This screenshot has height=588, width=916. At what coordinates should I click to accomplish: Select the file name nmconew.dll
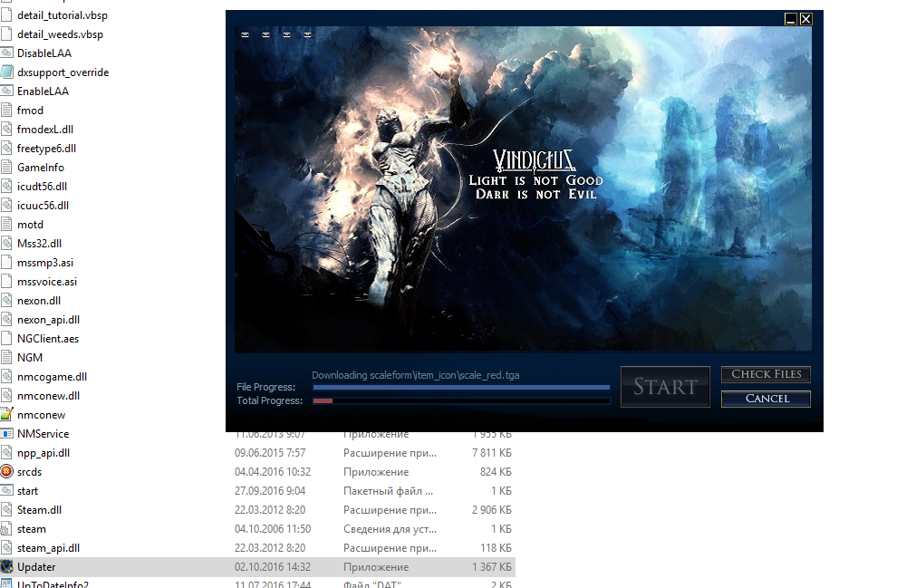click(49, 396)
